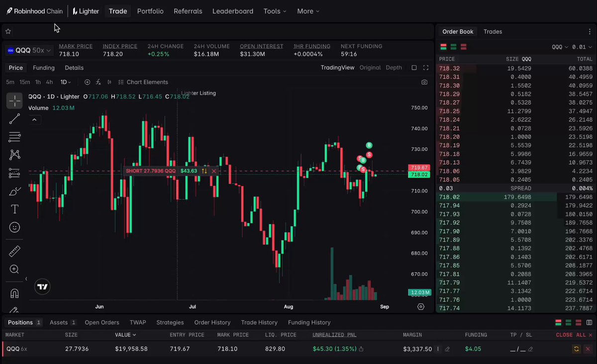Take a chart snapshot with the camera icon
Screen dimensions: 597x364
pos(424,82)
